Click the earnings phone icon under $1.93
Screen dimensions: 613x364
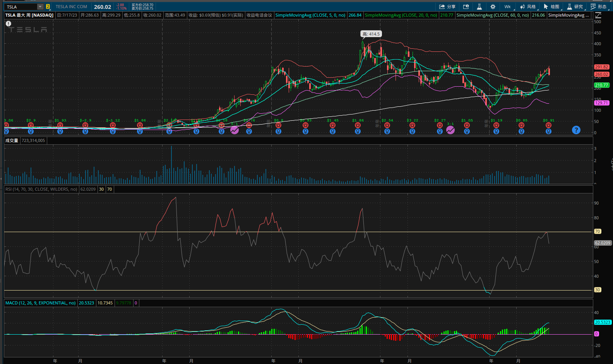(x=60, y=125)
